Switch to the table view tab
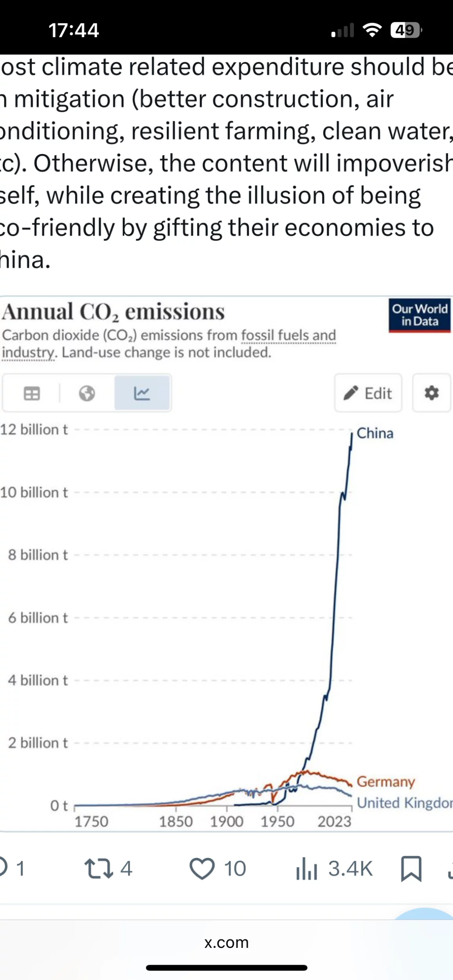Screen dimensions: 453x980 (x=32, y=393)
